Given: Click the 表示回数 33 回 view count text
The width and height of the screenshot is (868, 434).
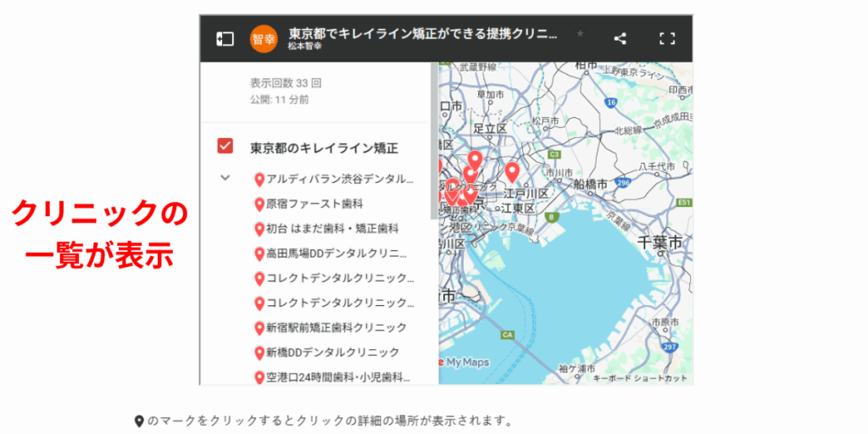Looking at the screenshot, I should click(286, 83).
